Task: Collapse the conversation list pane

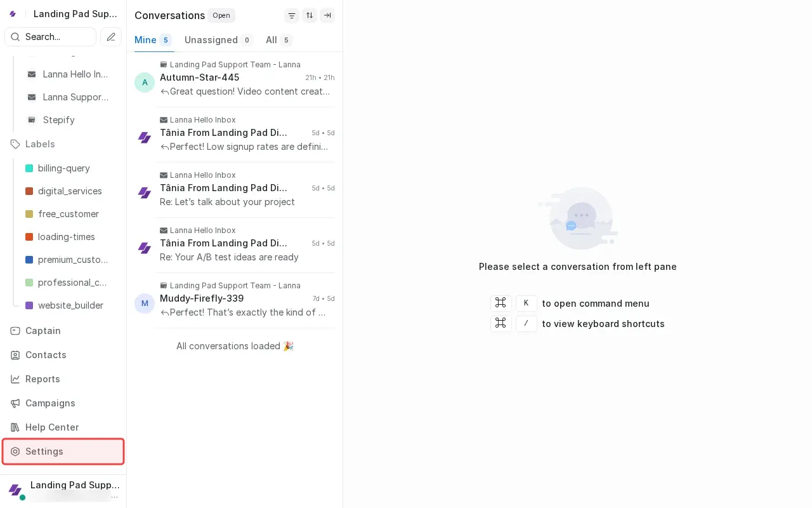Action: (327, 15)
